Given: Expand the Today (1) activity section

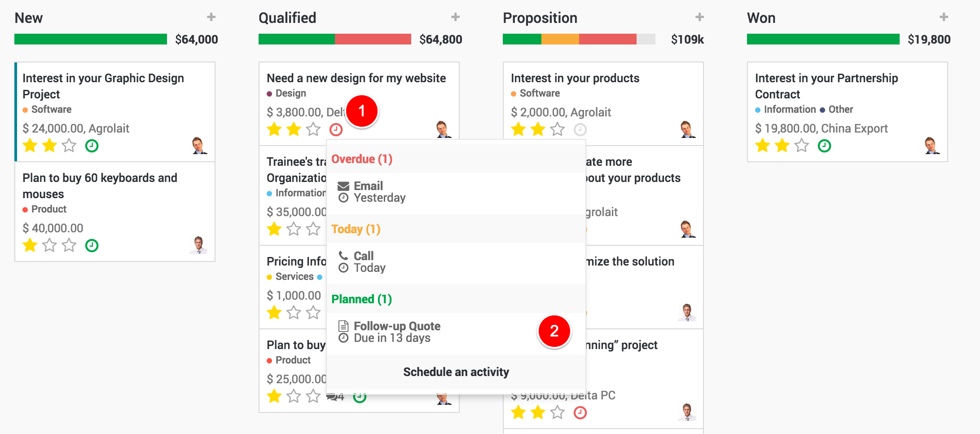Looking at the screenshot, I should (x=356, y=229).
